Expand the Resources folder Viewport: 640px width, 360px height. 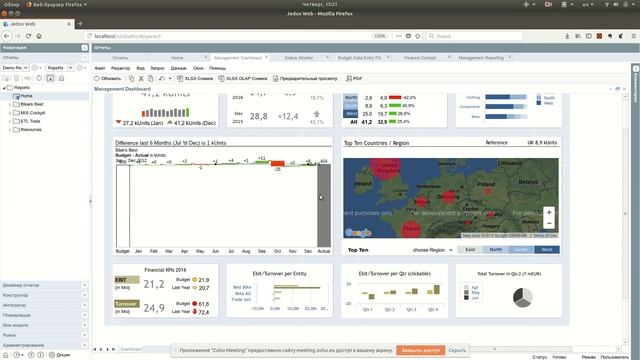[x=10, y=130]
